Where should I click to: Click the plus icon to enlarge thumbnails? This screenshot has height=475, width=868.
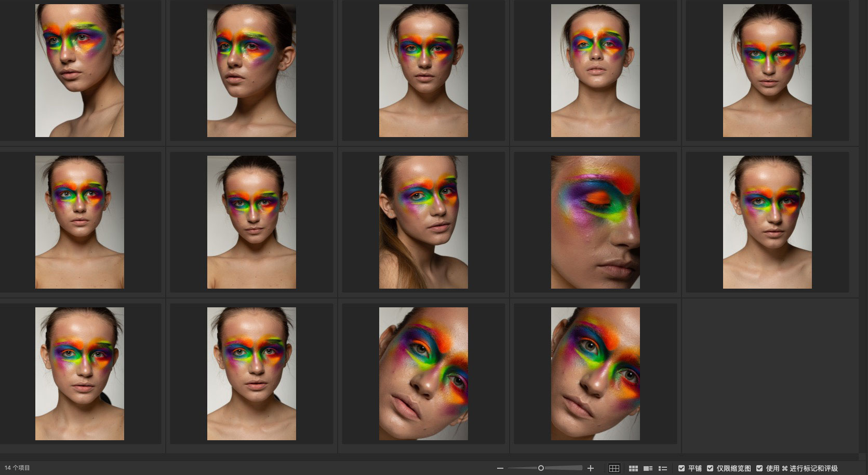pos(590,468)
